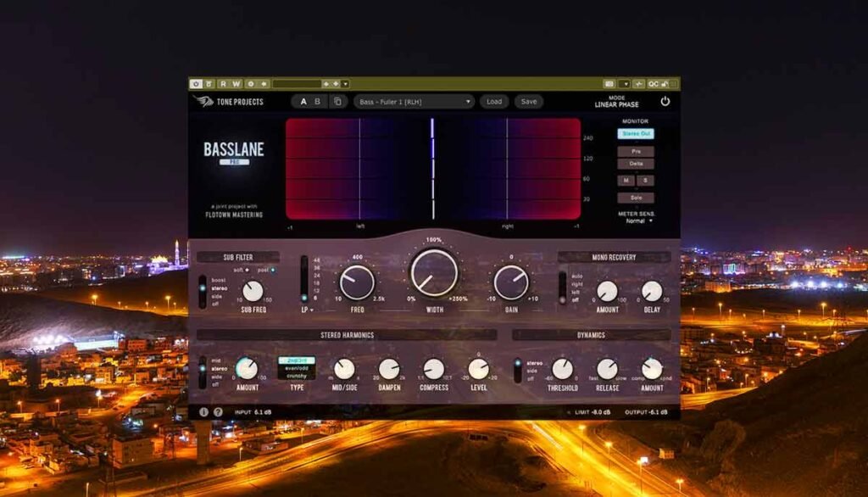Screen dimensions: 868x497
Task: Select the 2nd/3rd harmonics type
Action: pos(297,360)
